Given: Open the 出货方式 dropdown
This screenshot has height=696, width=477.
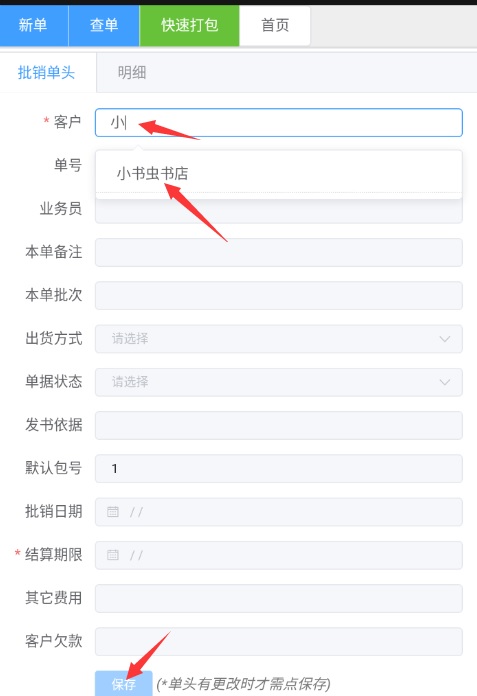Looking at the screenshot, I should coord(279,339).
